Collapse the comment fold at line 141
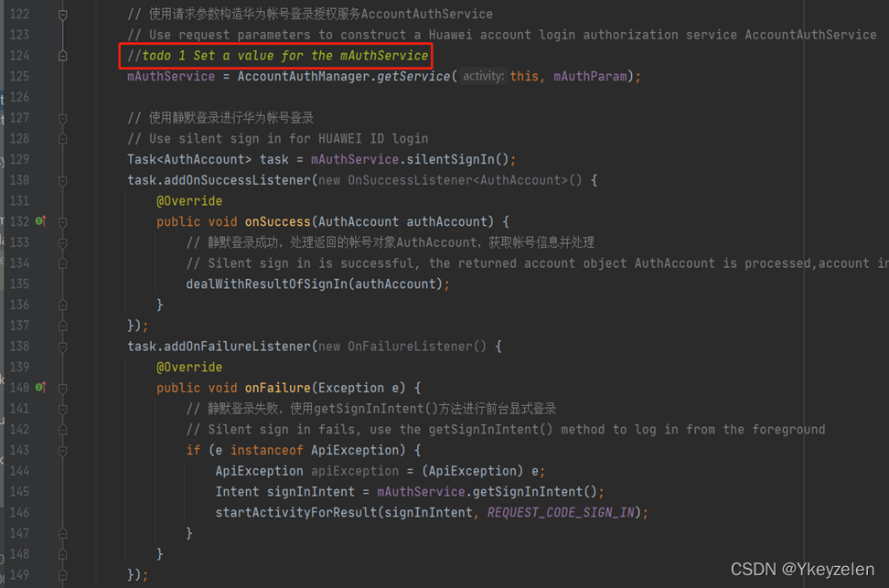This screenshot has width=889, height=588. (63, 409)
